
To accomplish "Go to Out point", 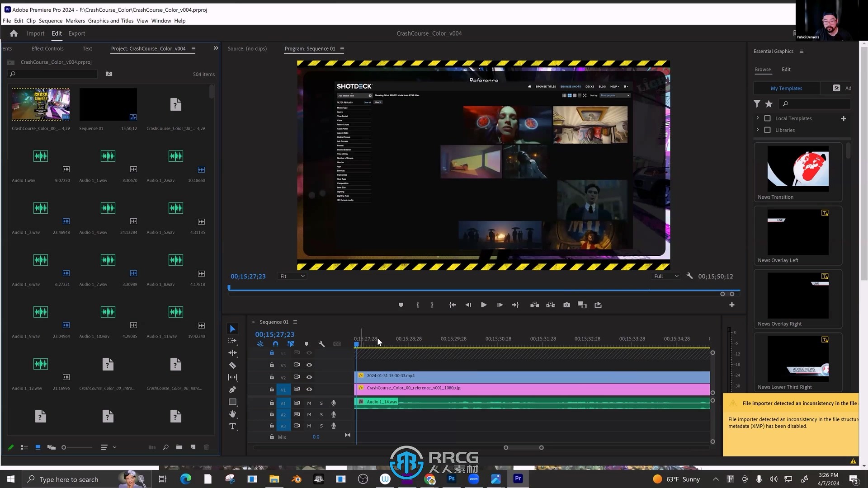I will [x=515, y=305].
